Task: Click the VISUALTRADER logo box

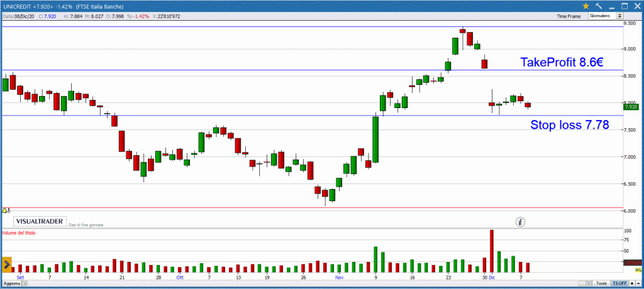Action: point(40,221)
